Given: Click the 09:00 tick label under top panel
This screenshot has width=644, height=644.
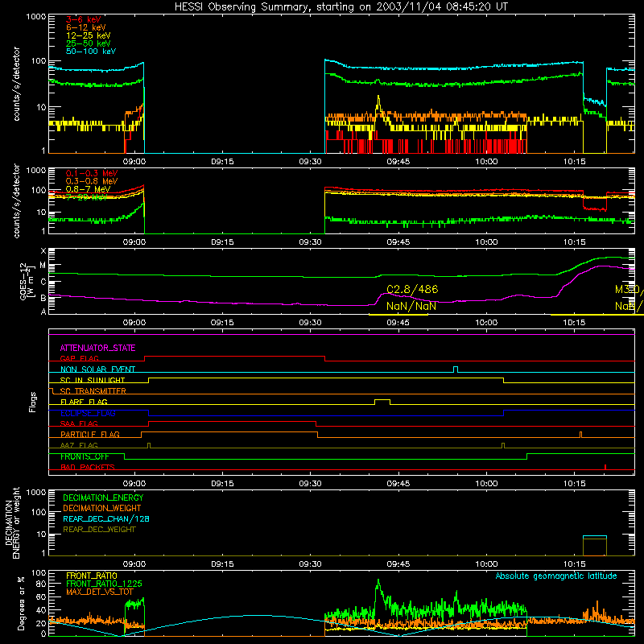Looking at the screenshot, I should (134, 162).
